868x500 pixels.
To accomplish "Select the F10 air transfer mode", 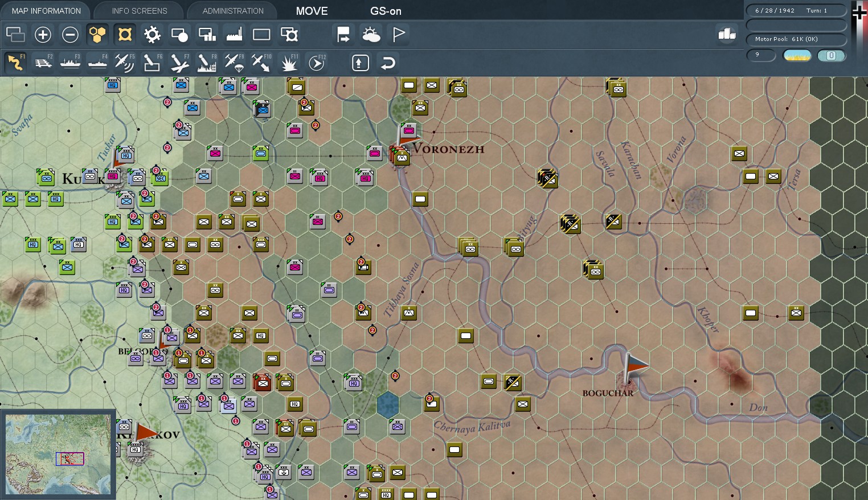I will click(x=261, y=62).
